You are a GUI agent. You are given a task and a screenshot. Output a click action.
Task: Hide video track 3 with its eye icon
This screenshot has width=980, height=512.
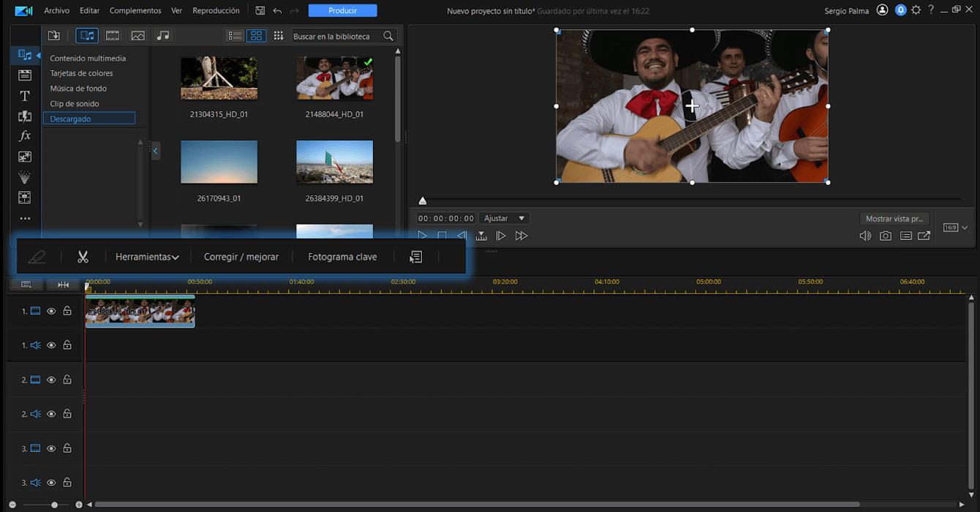point(51,448)
